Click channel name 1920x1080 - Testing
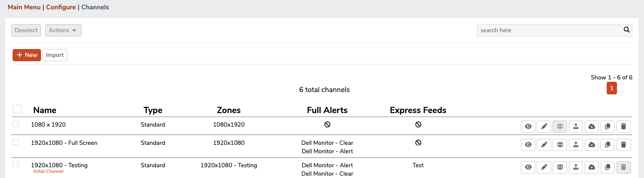Screen dimensions: 644x178 59,165
